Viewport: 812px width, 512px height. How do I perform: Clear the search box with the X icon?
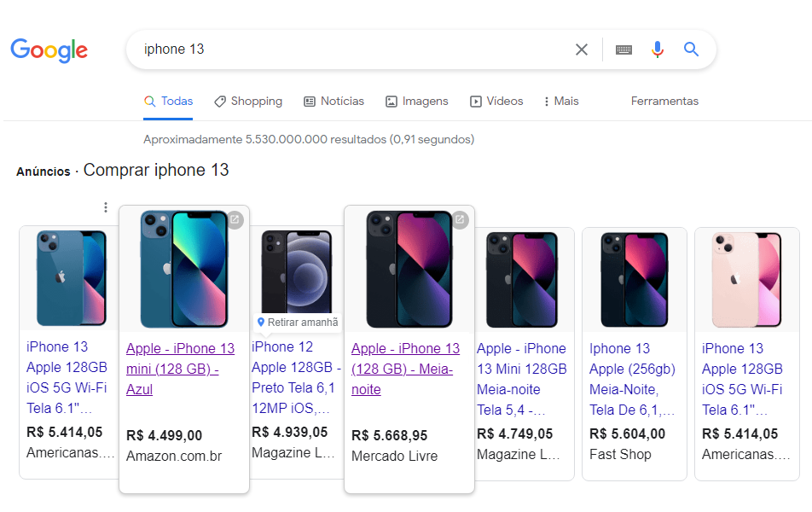point(582,49)
